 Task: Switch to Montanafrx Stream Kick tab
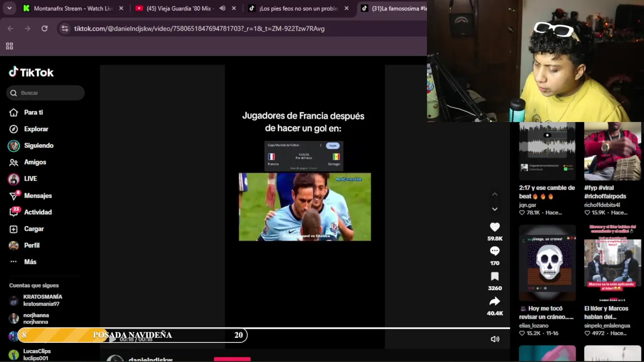(x=73, y=8)
